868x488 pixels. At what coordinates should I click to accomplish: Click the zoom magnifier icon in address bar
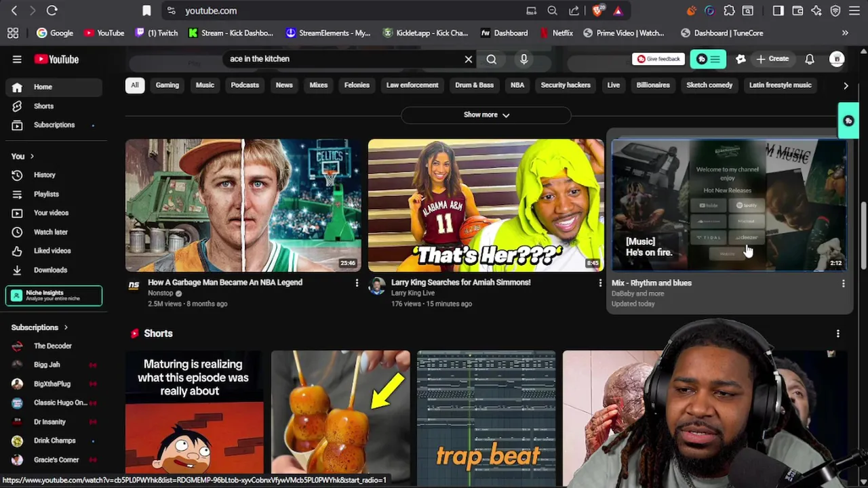(x=553, y=11)
